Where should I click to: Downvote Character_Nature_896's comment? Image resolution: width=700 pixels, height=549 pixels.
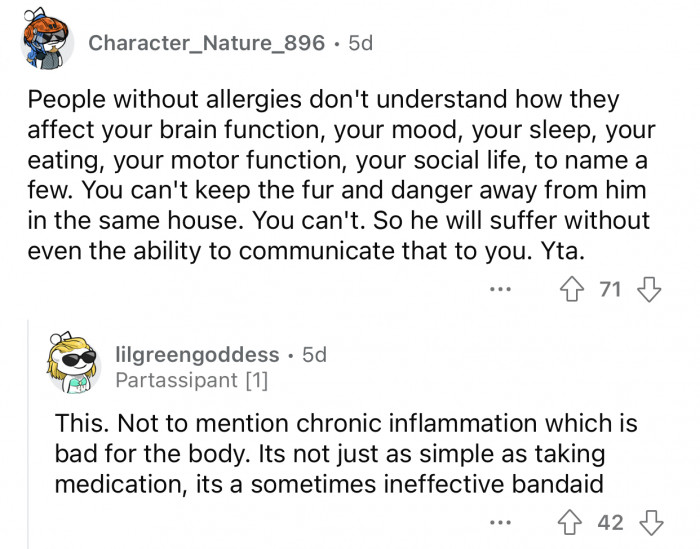coord(649,289)
